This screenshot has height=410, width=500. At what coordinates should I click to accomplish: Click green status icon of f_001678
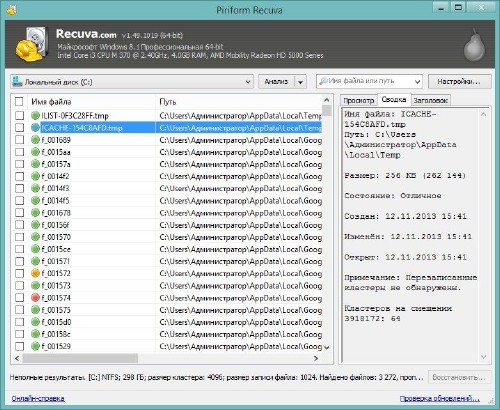(35, 213)
